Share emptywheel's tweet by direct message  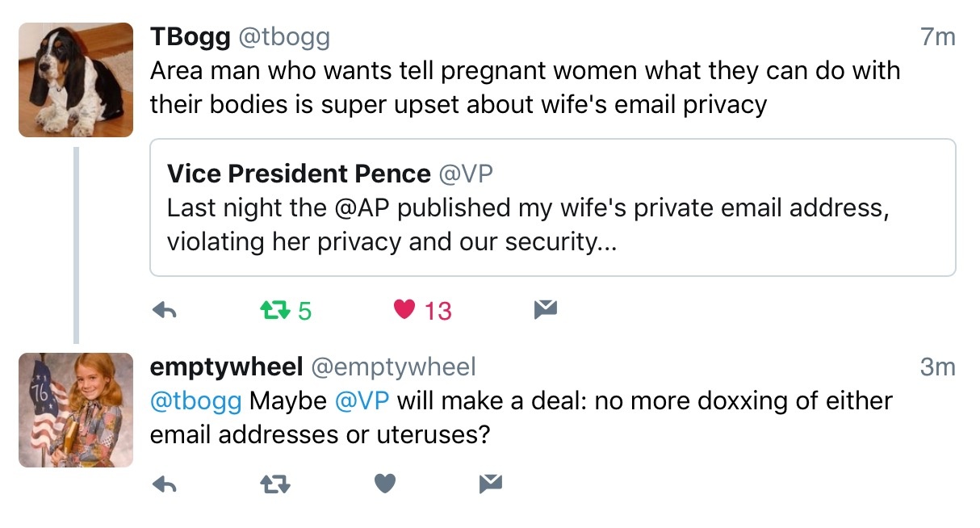click(x=490, y=483)
